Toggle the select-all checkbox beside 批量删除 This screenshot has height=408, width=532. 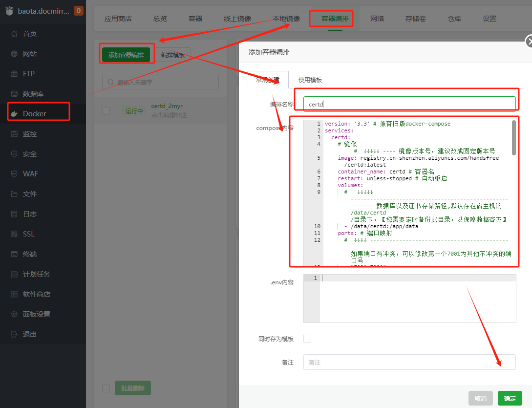[x=106, y=388]
